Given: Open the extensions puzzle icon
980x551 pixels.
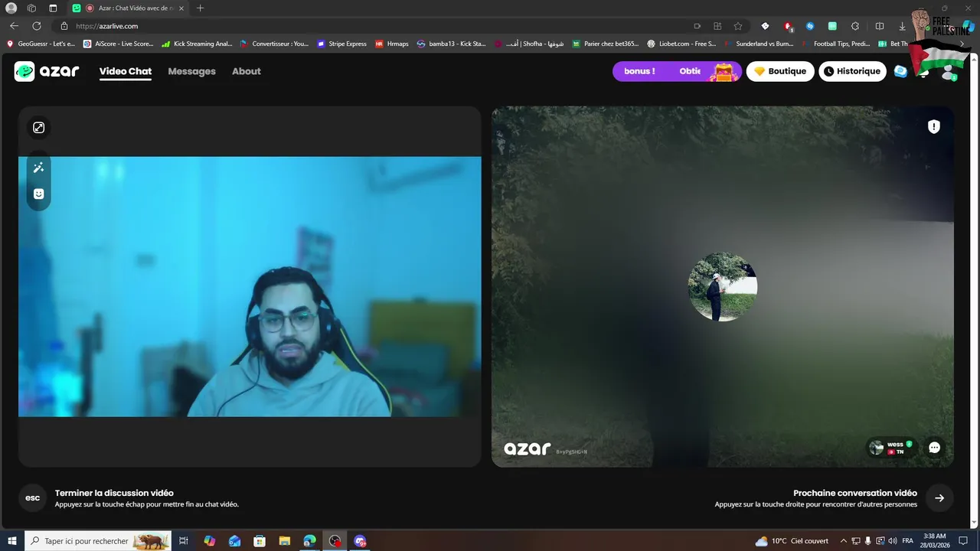Looking at the screenshot, I should coord(855,26).
